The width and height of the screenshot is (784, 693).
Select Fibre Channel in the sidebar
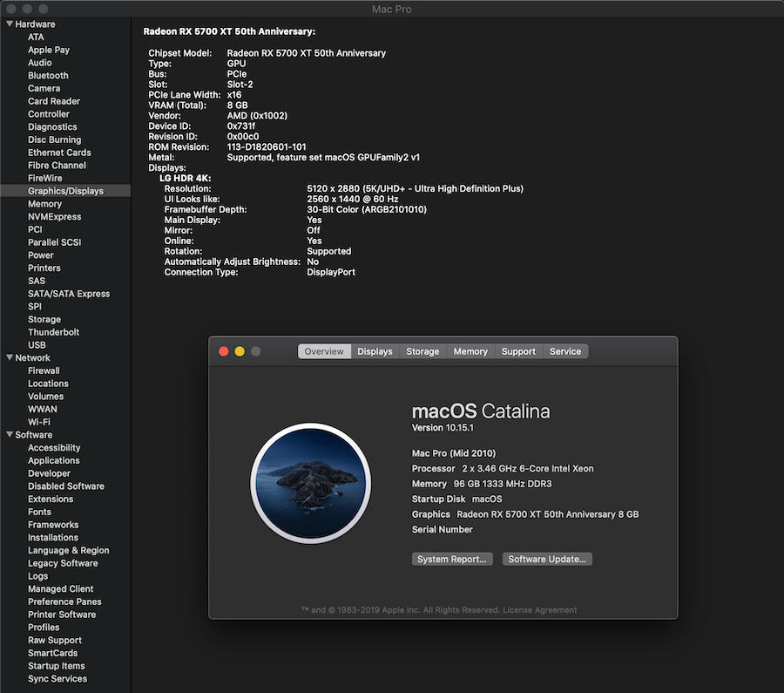pos(57,165)
